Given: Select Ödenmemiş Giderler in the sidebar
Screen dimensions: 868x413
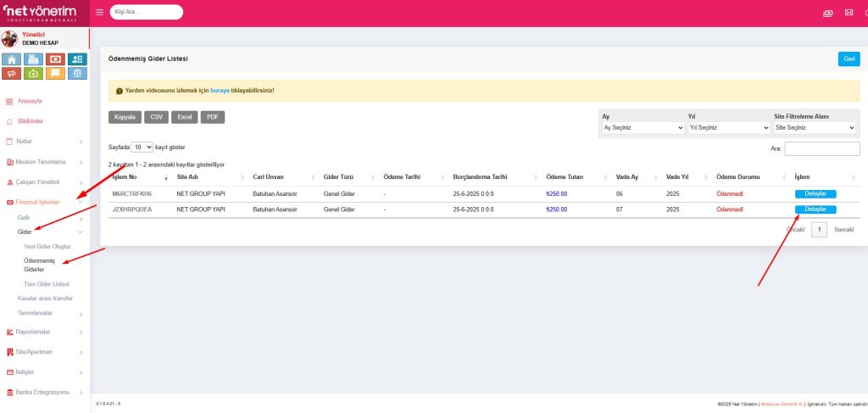Looking at the screenshot, I should (x=39, y=265).
